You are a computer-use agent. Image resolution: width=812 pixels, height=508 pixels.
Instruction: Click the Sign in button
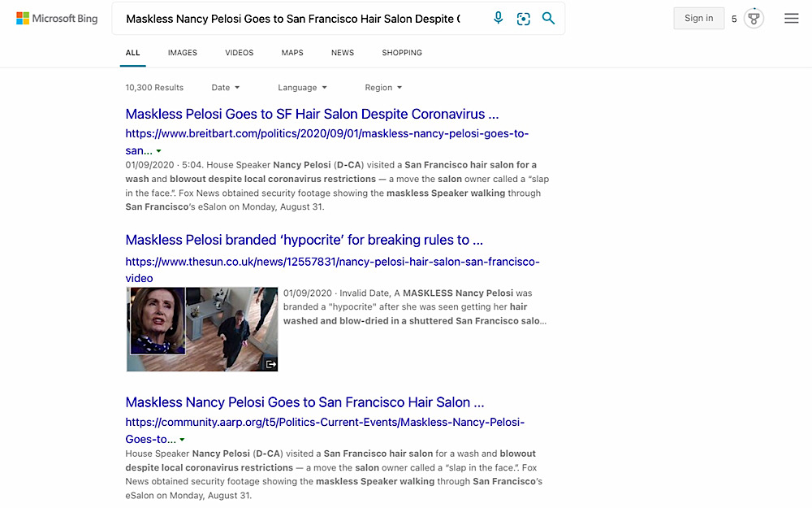pyautogui.click(x=698, y=18)
